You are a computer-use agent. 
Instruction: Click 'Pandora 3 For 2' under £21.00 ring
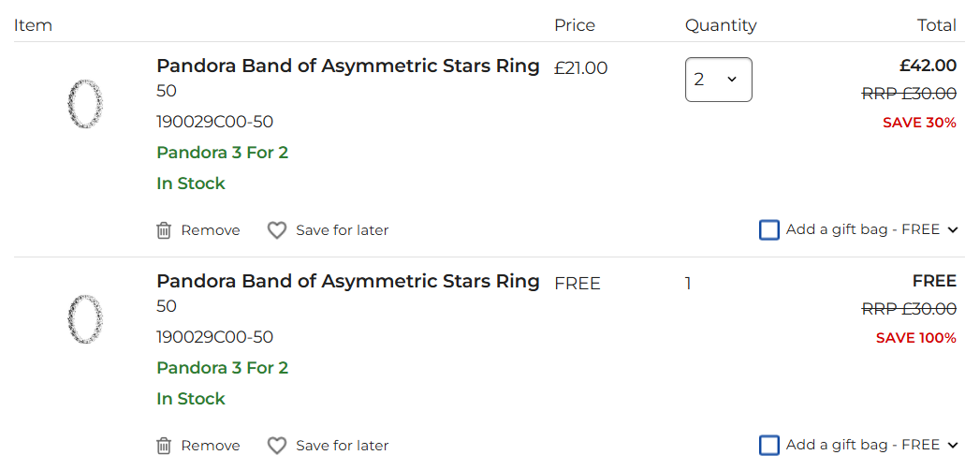click(222, 153)
